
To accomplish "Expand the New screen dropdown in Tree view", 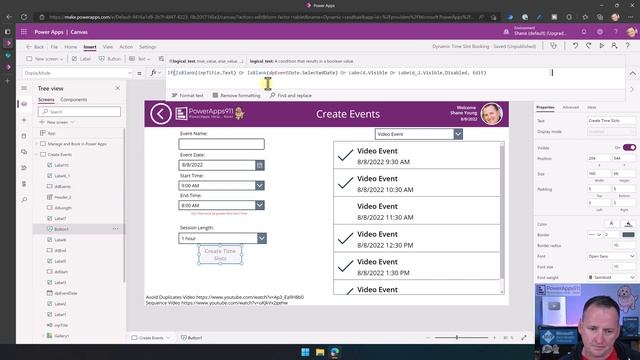I will point(72,122).
